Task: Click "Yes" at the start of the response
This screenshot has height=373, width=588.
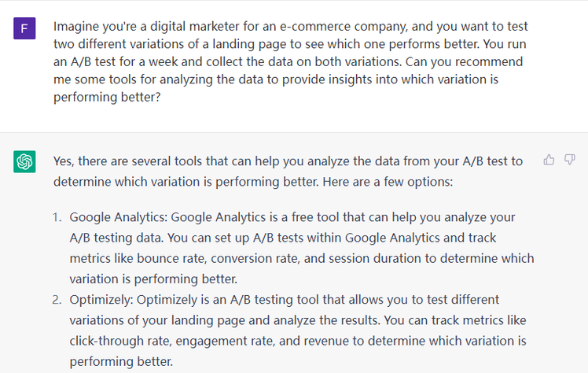Action: coord(64,161)
